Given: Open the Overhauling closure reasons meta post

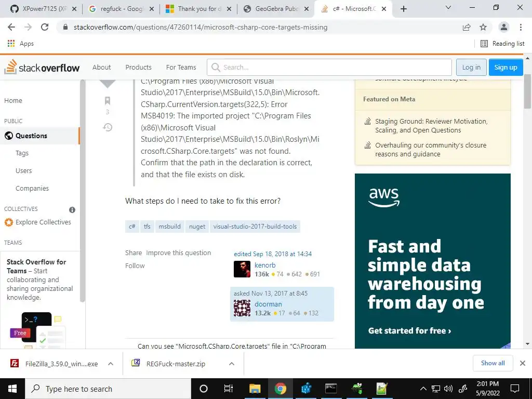Looking at the screenshot, I should click(431, 149).
